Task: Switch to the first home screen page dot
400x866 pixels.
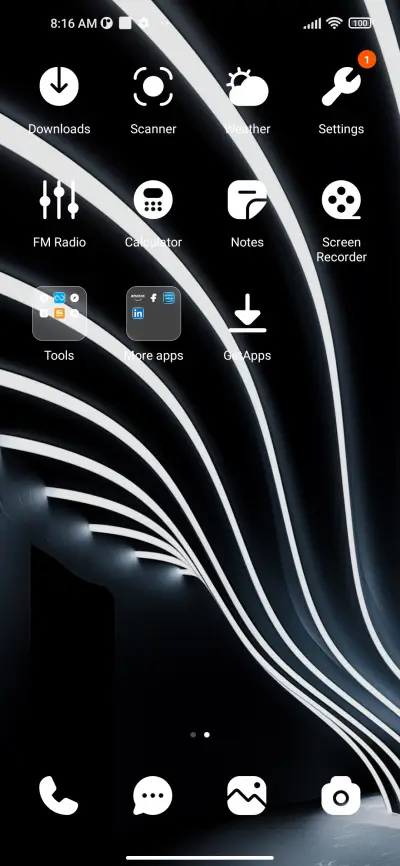Action: tap(193, 735)
